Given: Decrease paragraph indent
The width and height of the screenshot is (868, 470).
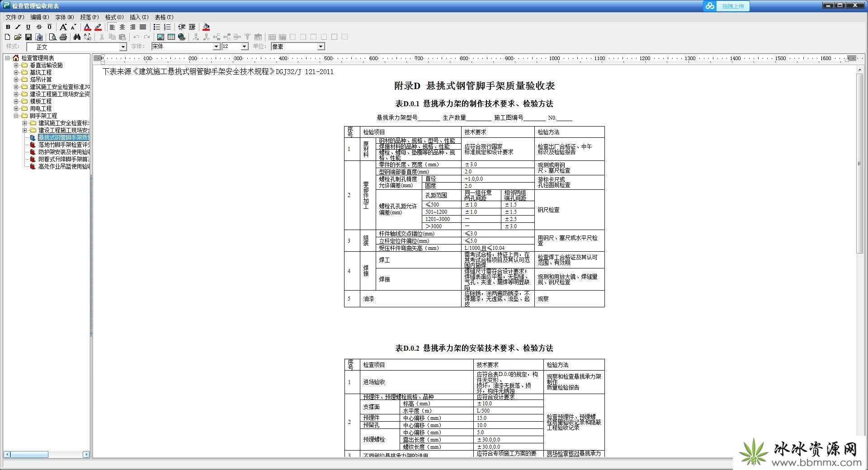Looking at the screenshot, I should click(x=182, y=27).
